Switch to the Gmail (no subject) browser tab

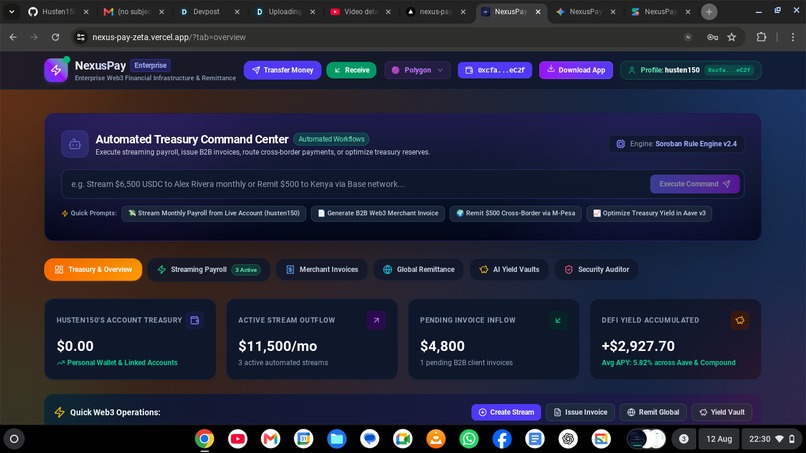click(134, 11)
